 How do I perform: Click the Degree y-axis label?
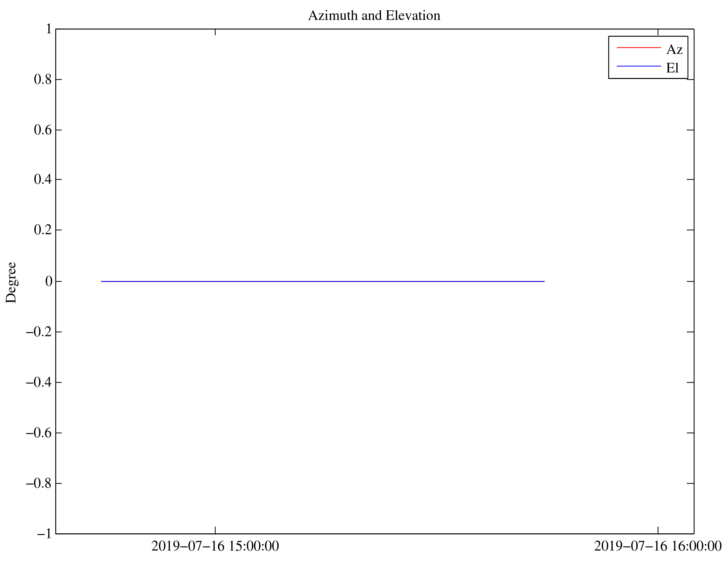tap(11, 282)
